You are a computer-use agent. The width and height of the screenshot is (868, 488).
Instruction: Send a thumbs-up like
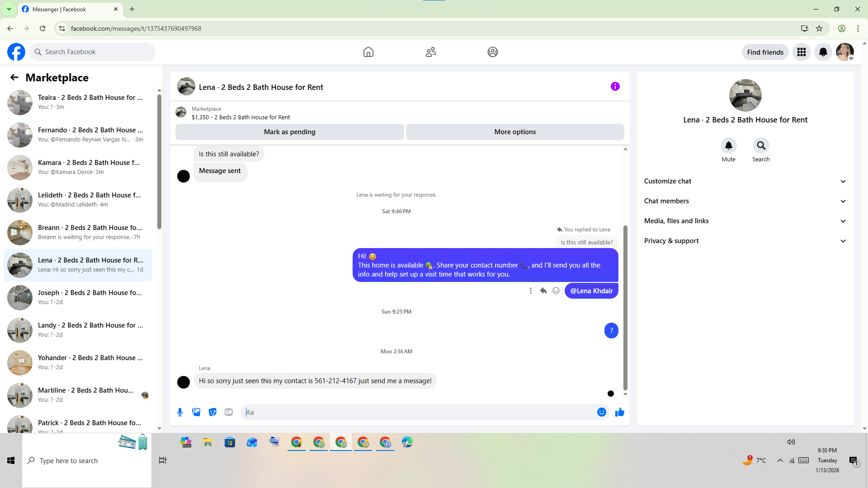[x=619, y=412]
